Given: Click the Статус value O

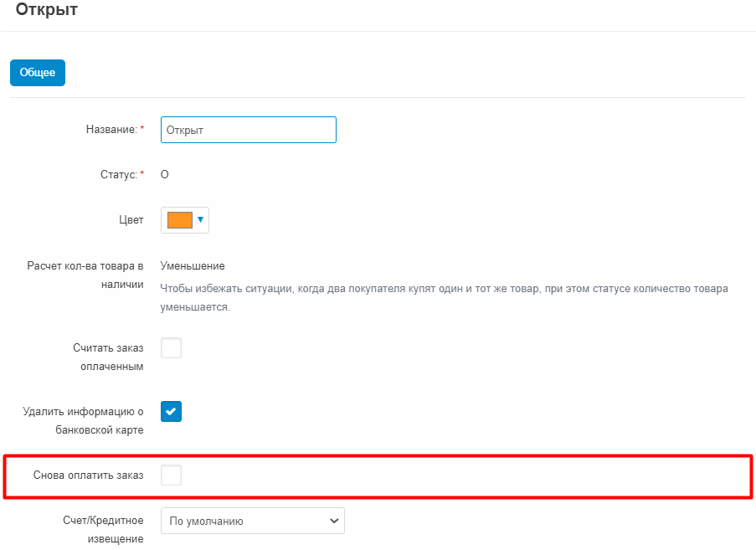Looking at the screenshot, I should tap(164, 174).
